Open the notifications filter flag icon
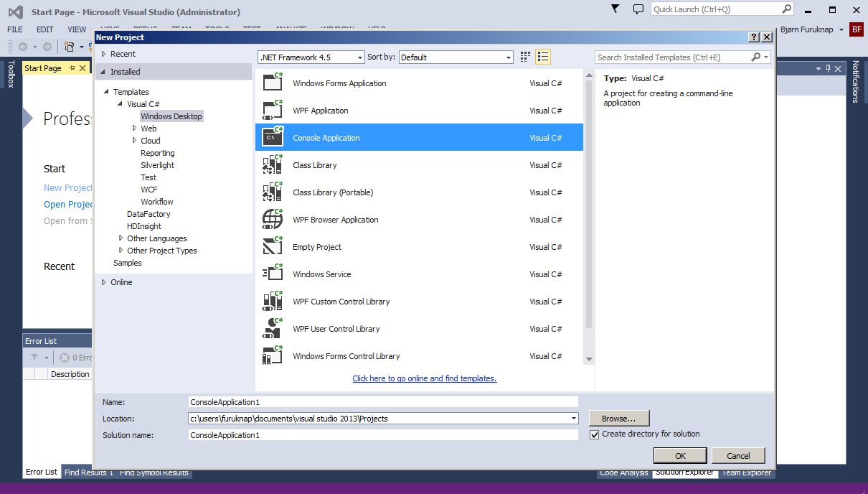868x494 pixels. click(x=615, y=9)
